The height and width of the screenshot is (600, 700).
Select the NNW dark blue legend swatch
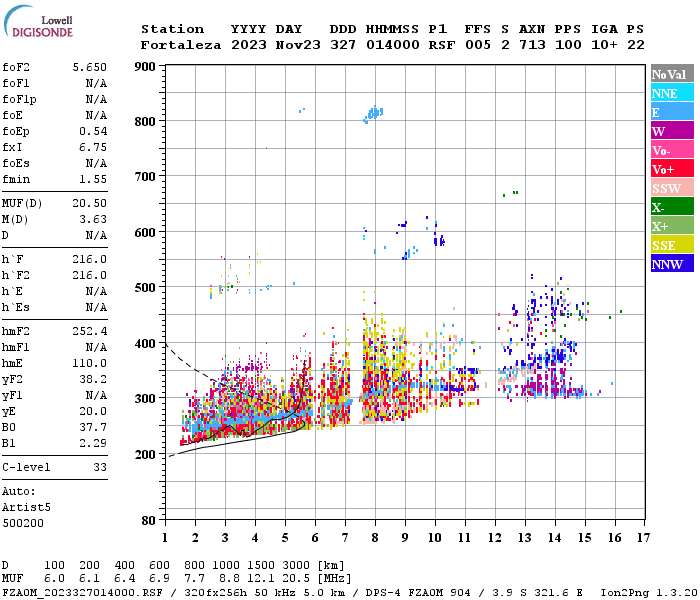click(672, 264)
